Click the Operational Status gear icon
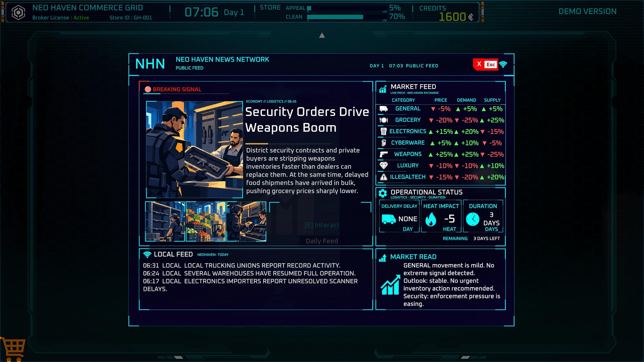644x362 pixels. (383, 193)
